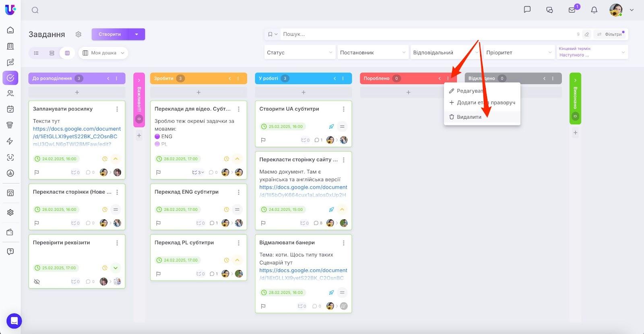Open the Перекласти сторінки (Нове card title
Viewport: 644px width, 334px height.
(x=72, y=192)
